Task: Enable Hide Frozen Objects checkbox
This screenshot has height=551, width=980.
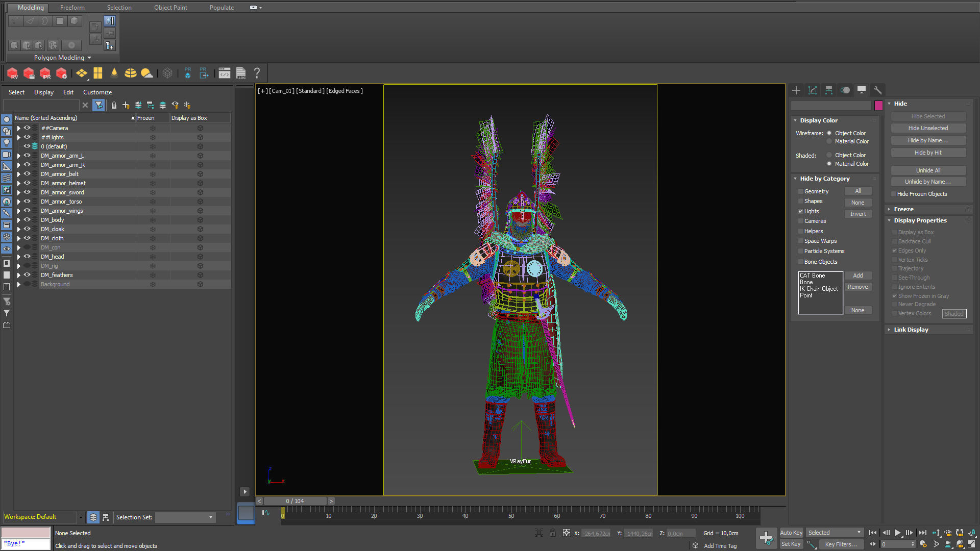Action: click(894, 194)
